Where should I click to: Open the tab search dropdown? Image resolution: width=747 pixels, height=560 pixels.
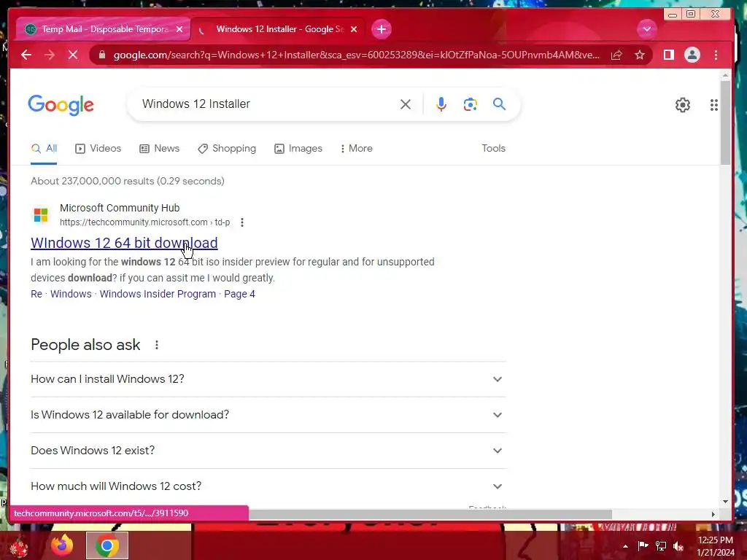(647, 29)
